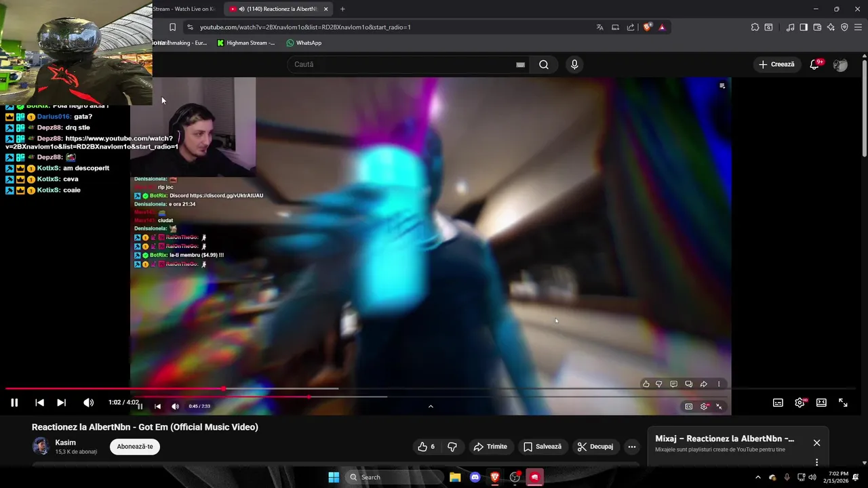Dislike the video with thumbs down
The height and width of the screenshot is (488, 868).
[x=452, y=447]
